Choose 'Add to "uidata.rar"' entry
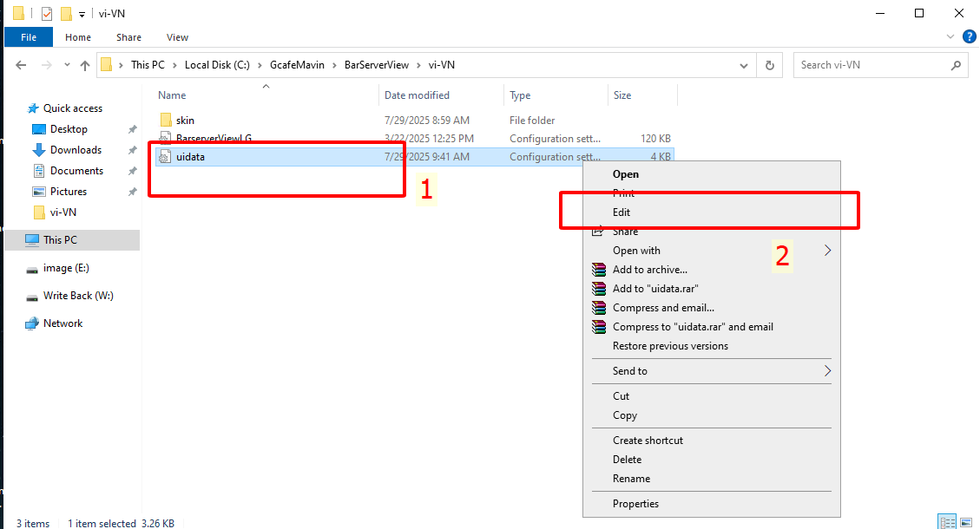The image size is (980, 529). coord(711,289)
